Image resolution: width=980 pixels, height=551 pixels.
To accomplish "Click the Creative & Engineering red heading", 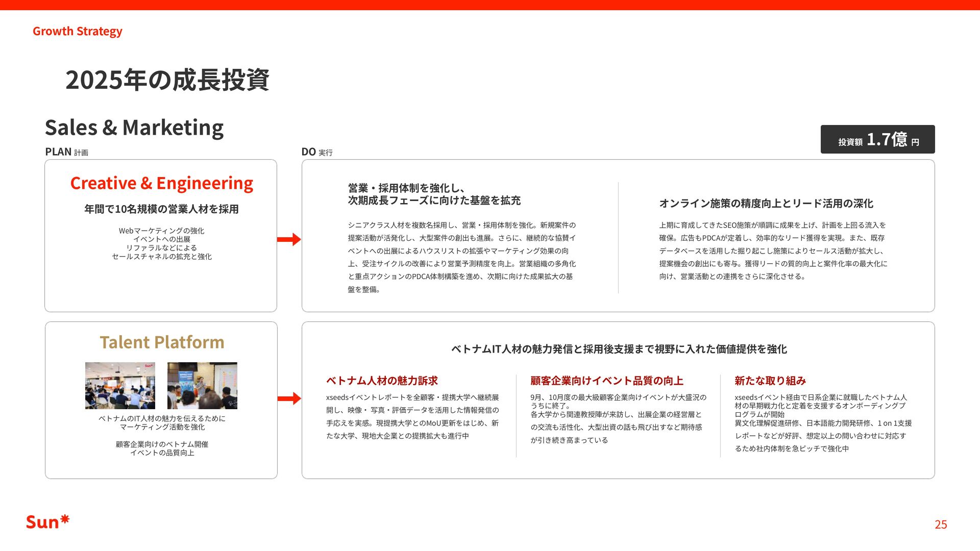I will [x=161, y=183].
